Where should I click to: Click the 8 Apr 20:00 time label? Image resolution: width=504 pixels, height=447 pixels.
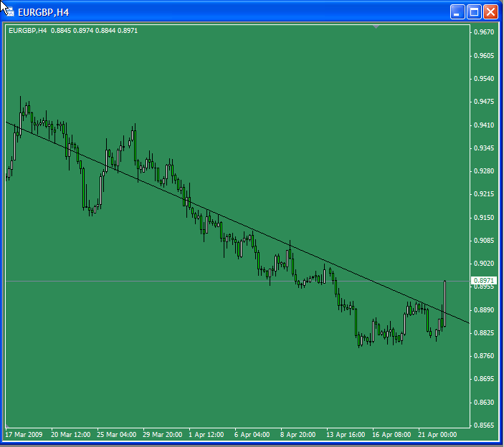pos(298,435)
